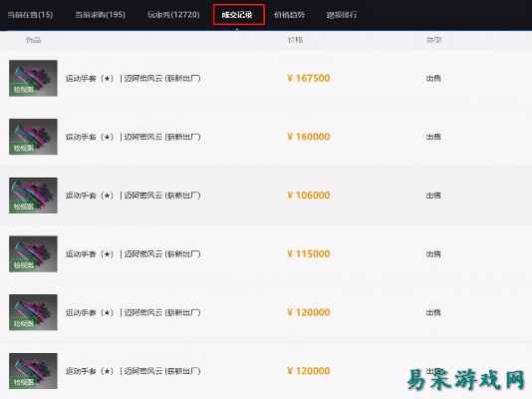Image resolution: width=532 pixels, height=399 pixels.
Task: Open glove thumbnail in last ¥120000 row
Action: [x=33, y=371]
